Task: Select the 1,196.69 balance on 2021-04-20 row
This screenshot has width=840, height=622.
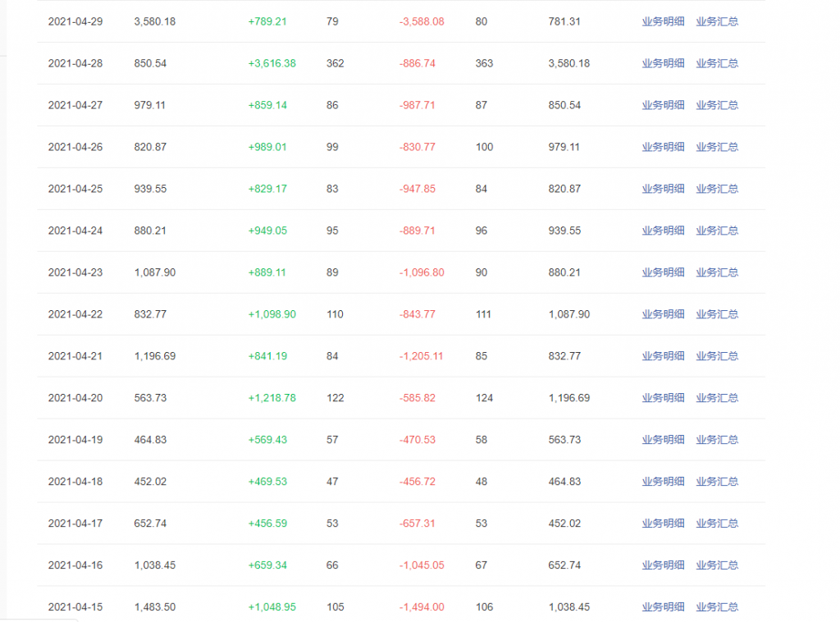Action: click(x=569, y=398)
